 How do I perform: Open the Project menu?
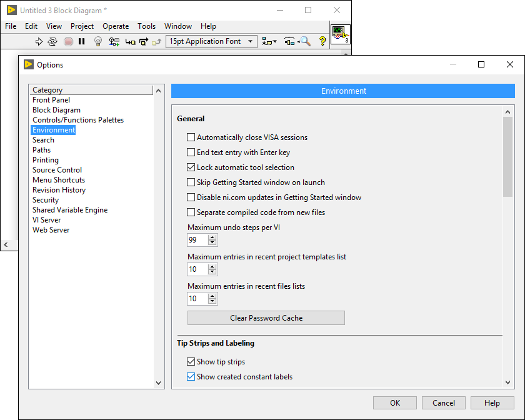[x=82, y=26]
